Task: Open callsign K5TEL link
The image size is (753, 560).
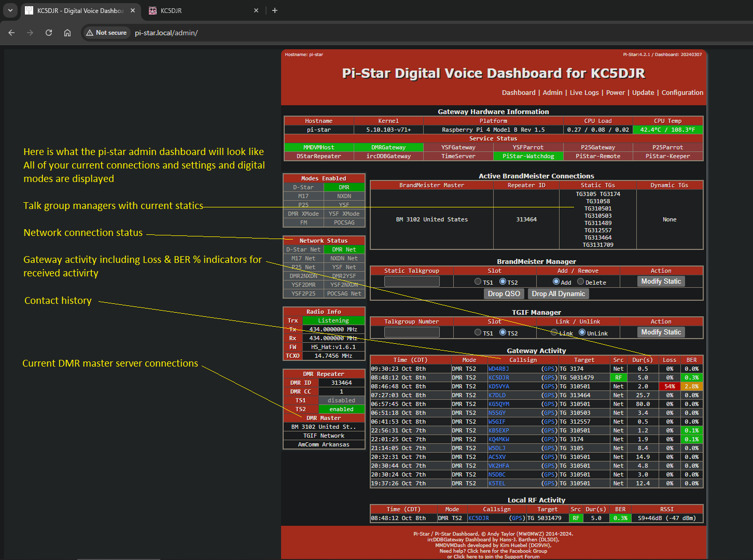Action: pyautogui.click(x=497, y=484)
